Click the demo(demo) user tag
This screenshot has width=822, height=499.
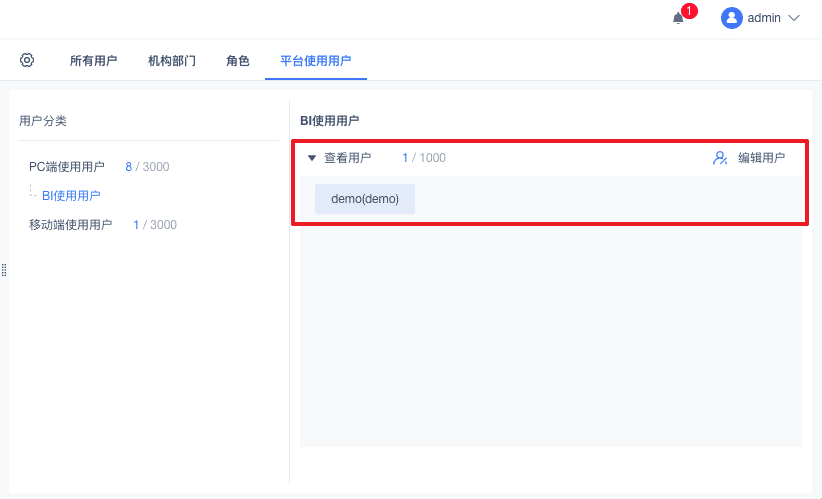tap(365, 199)
